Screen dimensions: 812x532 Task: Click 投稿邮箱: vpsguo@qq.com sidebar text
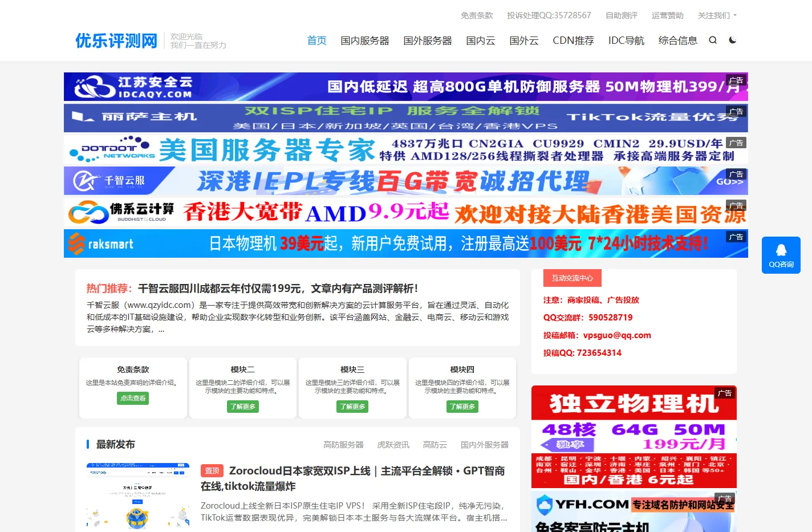pyautogui.click(x=597, y=335)
